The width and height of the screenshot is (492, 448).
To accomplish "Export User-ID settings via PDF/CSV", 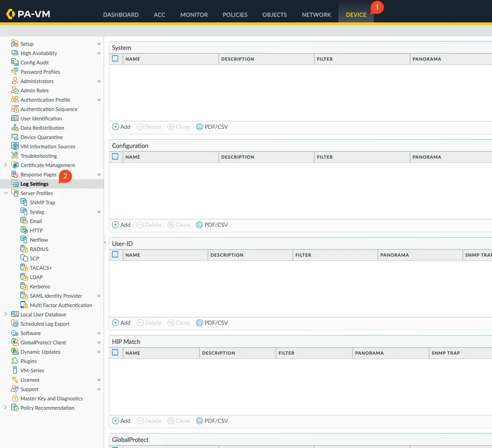I will (x=212, y=323).
